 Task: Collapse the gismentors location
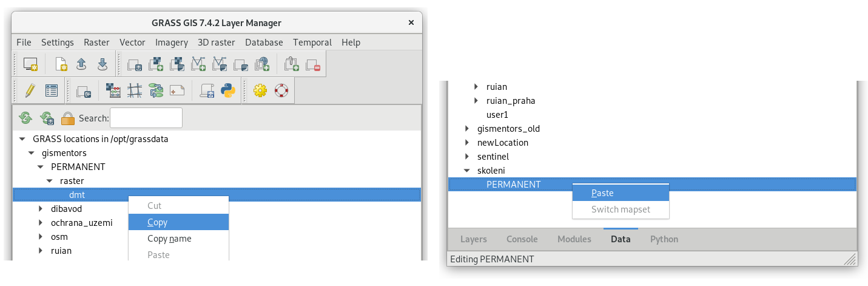[x=32, y=152]
